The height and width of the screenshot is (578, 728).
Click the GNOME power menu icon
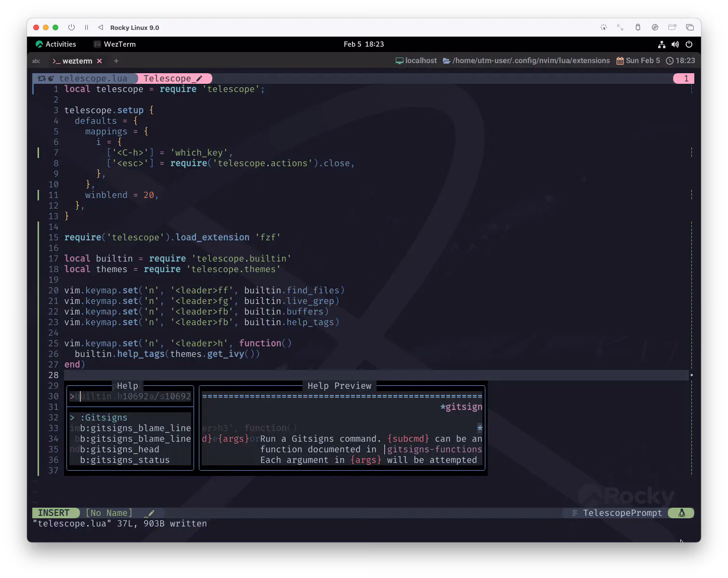pos(689,44)
